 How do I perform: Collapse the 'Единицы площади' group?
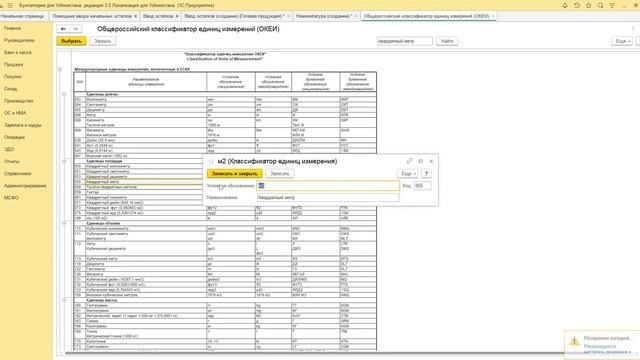(64, 161)
